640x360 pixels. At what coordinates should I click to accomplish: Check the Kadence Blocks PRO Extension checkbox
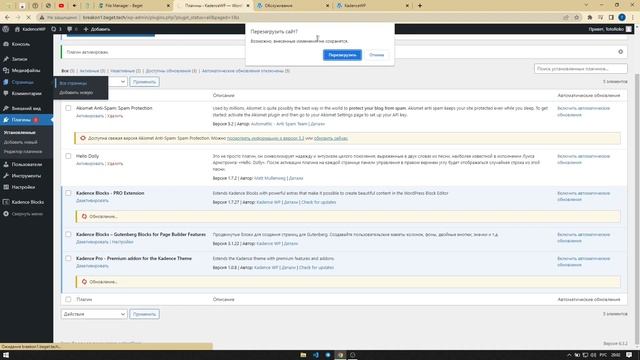[x=68, y=193]
